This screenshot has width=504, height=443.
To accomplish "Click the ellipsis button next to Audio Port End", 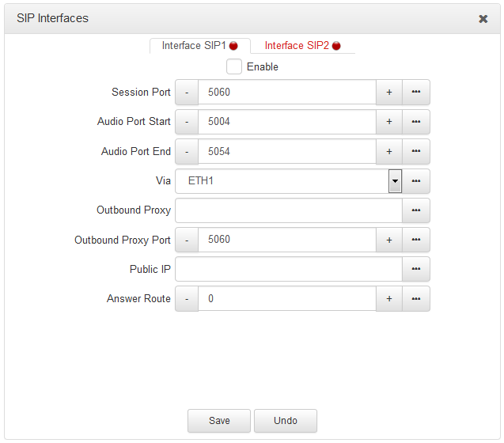I will point(415,151).
